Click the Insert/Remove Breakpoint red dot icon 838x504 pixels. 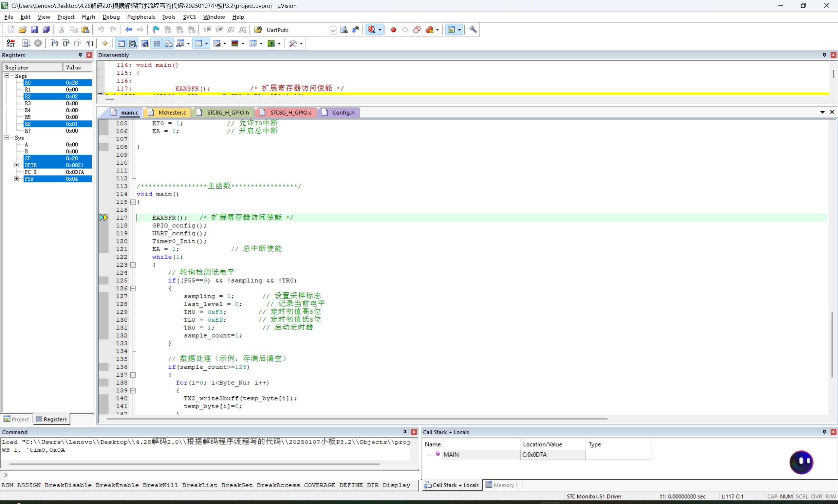tap(393, 30)
